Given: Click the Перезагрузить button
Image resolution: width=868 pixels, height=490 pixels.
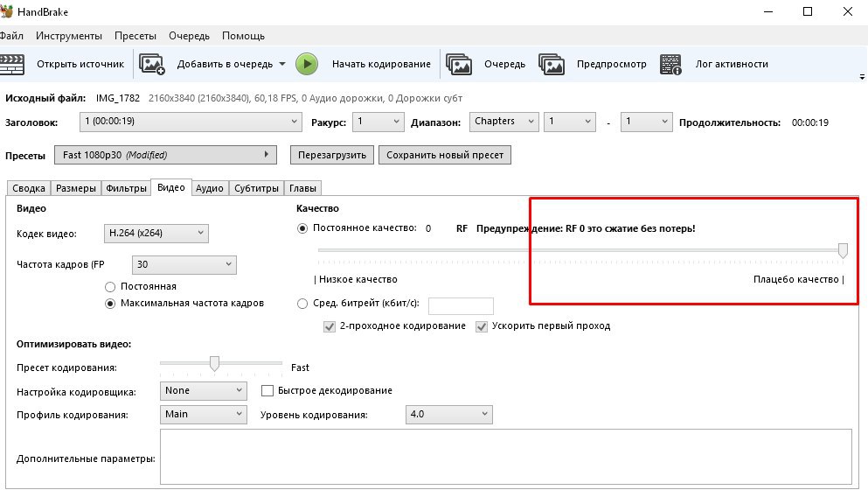Looking at the screenshot, I should (332, 155).
